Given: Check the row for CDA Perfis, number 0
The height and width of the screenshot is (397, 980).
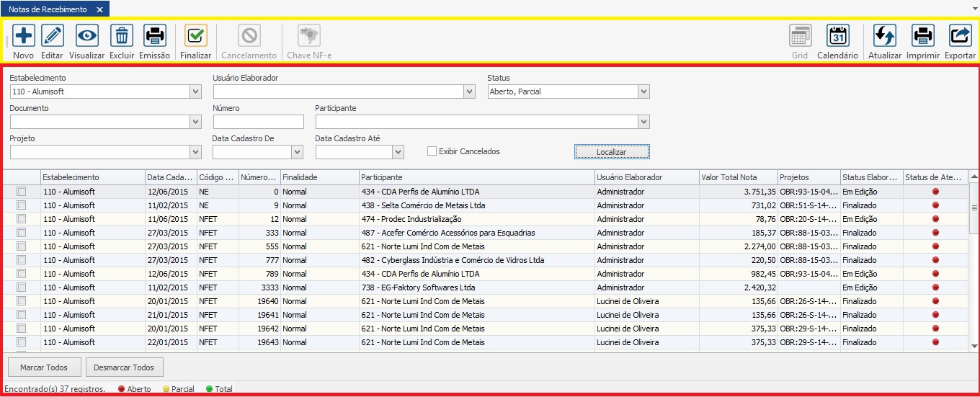Looking at the screenshot, I should click(x=22, y=192).
